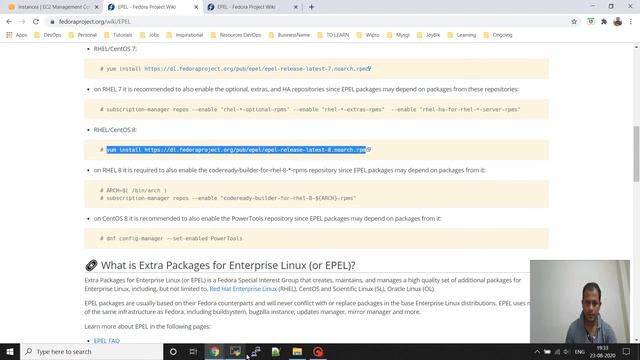
Task: Open the Resources DevOps bookmarks folder
Action: pos(236,35)
